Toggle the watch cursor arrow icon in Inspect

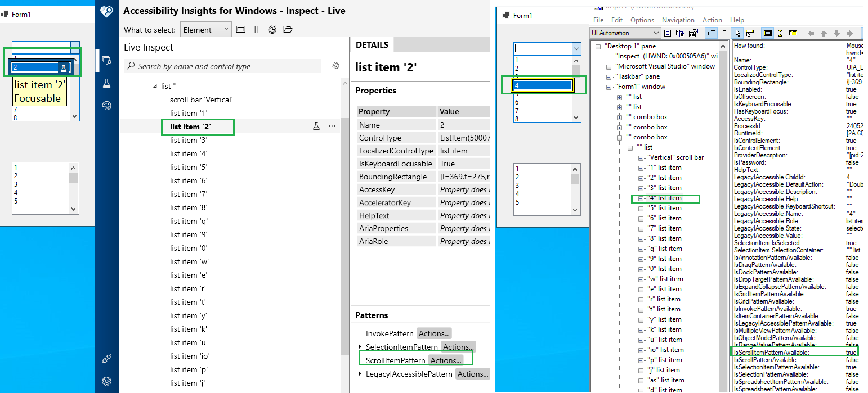tap(737, 33)
